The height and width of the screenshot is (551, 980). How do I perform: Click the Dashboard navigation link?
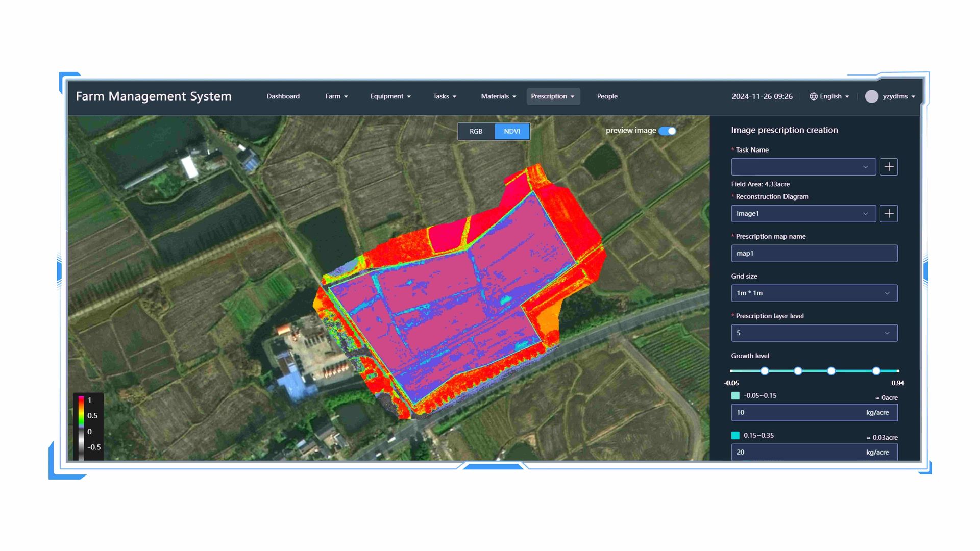coord(283,96)
